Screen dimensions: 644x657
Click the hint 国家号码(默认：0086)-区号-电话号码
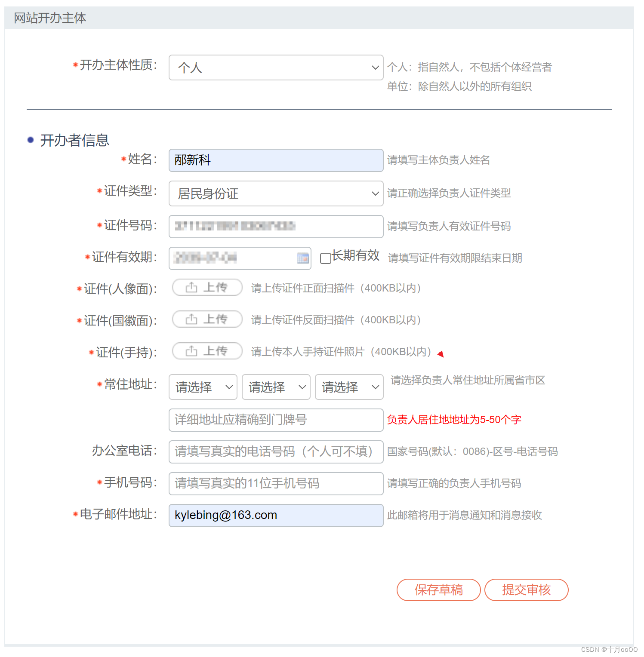click(472, 452)
